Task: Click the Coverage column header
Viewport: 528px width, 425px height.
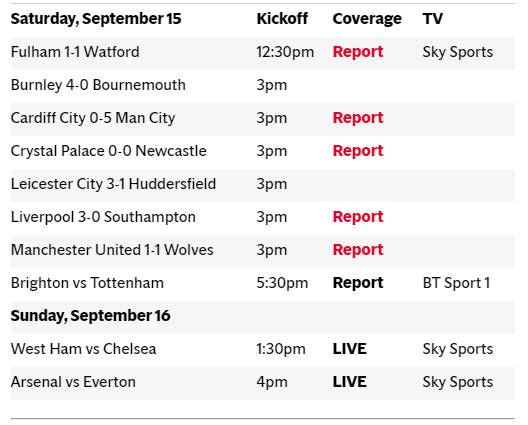Action: coord(367,19)
